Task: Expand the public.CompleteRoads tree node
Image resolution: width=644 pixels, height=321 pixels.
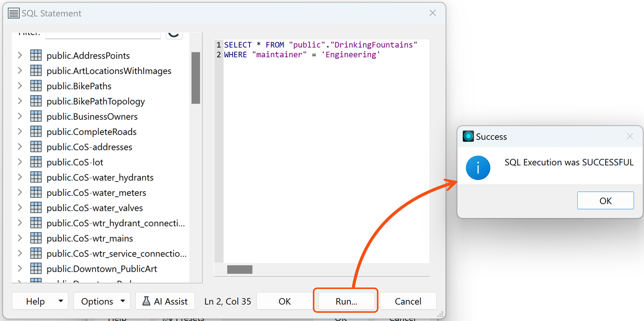Action: coord(20,132)
